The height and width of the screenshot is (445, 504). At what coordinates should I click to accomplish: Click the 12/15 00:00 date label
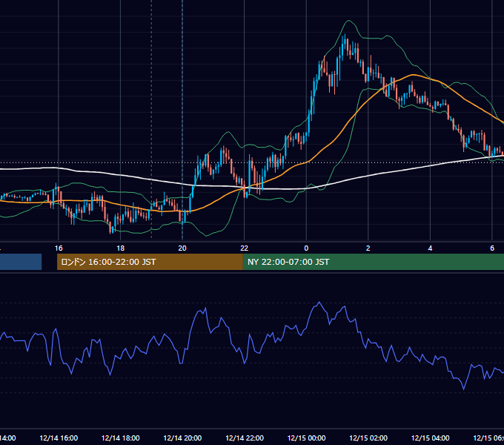[x=306, y=438]
